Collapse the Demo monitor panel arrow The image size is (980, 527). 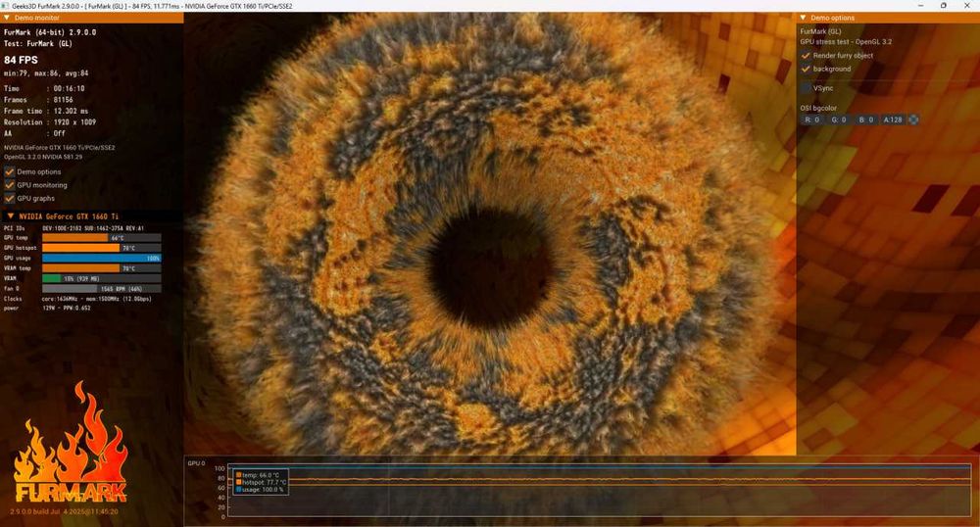click(7, 18)
